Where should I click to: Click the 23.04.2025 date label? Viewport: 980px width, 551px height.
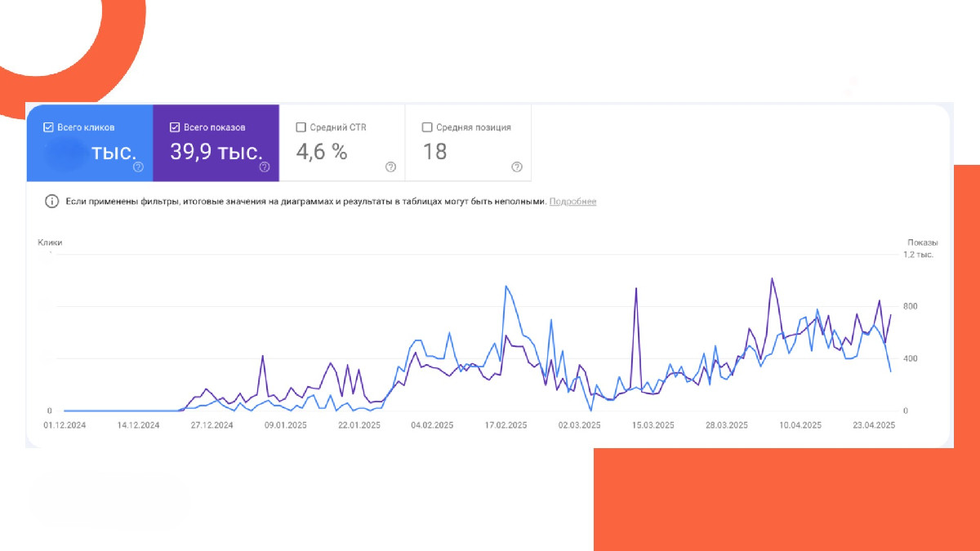pyautogui.click(x=875, y=425)
